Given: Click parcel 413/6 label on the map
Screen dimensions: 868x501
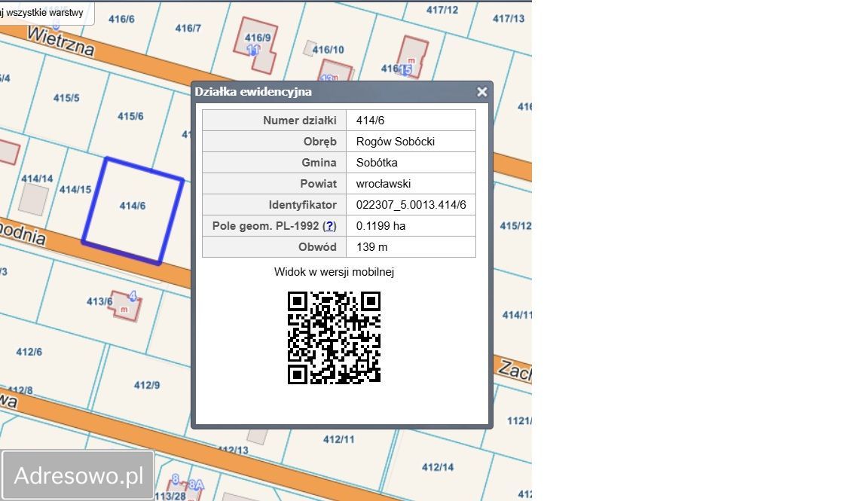Looking at the screenshot, I should [x=99, y=301].
